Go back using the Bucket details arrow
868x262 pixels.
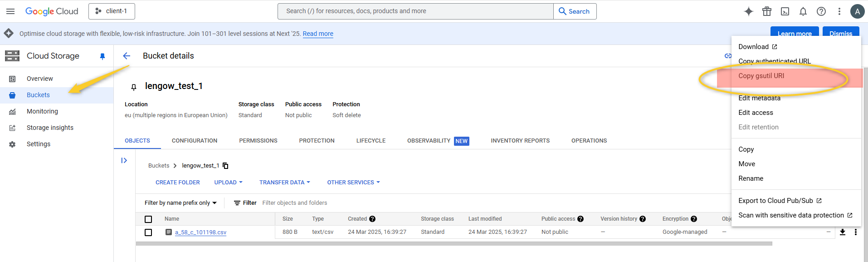(127, 56)
